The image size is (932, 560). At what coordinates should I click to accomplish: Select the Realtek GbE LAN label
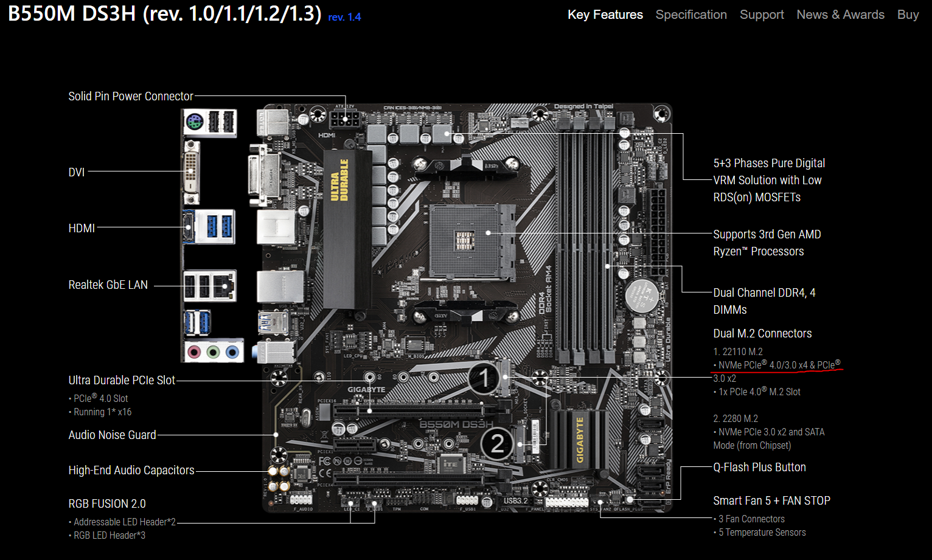click(108, 285)
